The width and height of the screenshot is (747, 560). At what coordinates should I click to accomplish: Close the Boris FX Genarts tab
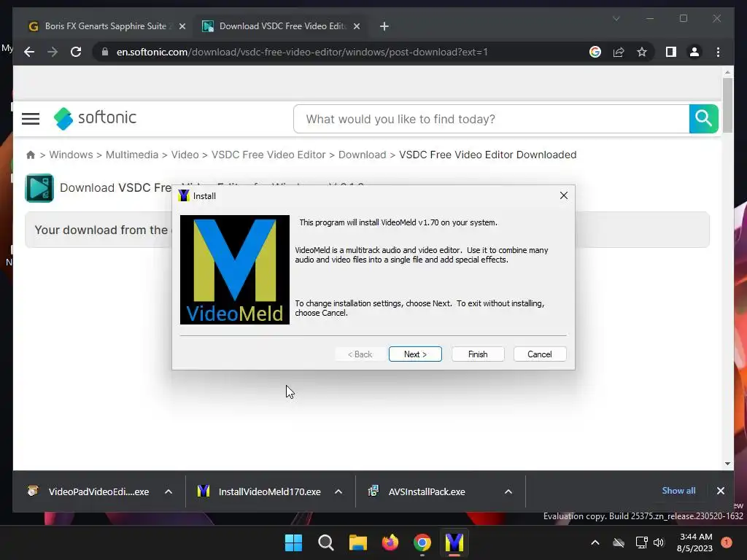tap(182, 27)
